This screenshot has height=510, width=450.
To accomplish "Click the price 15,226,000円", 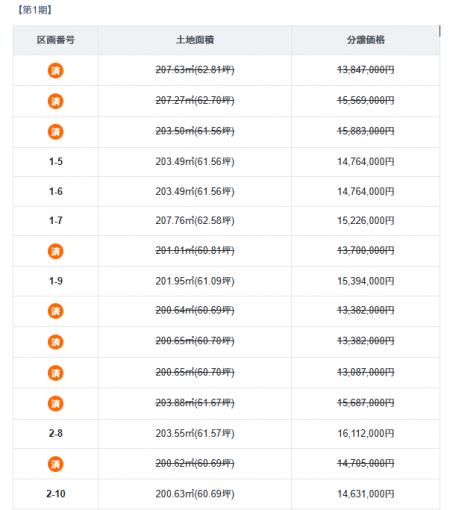I will [x=366, y=221].
